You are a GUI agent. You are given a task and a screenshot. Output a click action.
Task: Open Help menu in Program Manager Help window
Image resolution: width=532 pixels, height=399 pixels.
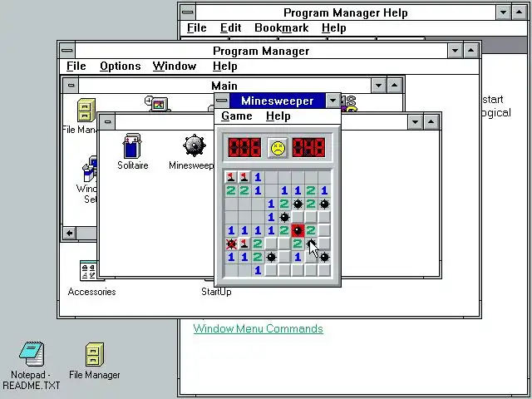tap(334, 27)
